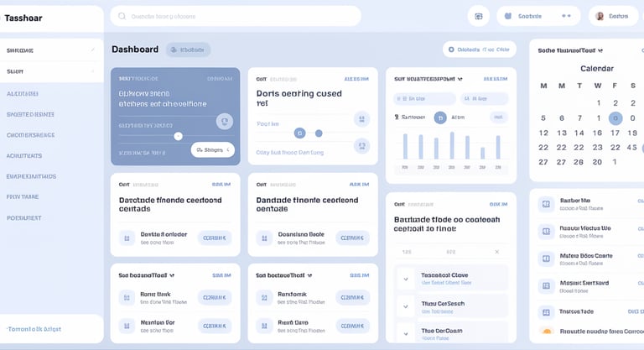Close the filter row with the X icon

pyautogui.click(x=496, y=252)
